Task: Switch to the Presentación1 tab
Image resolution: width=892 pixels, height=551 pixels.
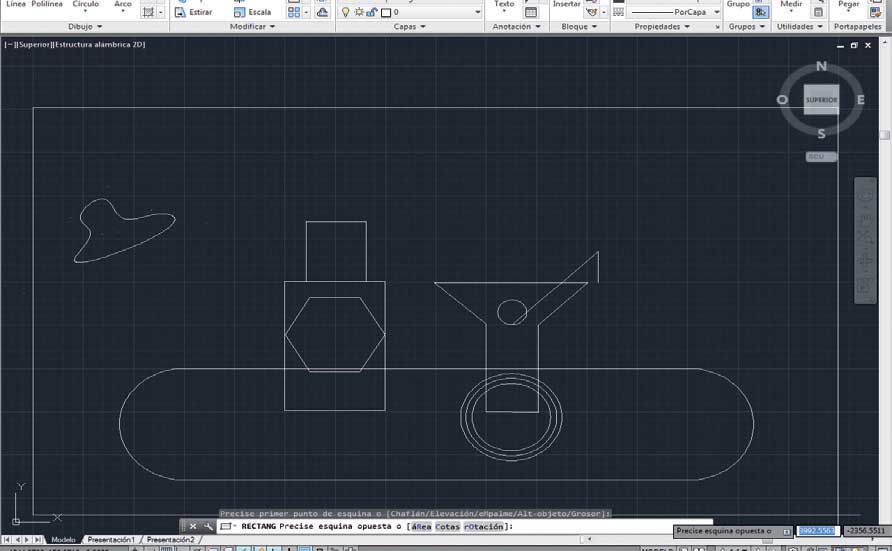Action: pos(111,540)
